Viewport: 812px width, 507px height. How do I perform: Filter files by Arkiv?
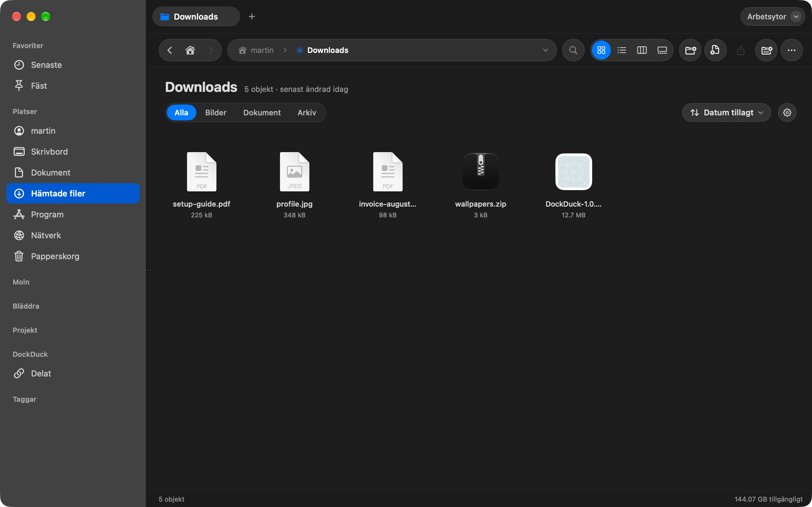[307, 113]
